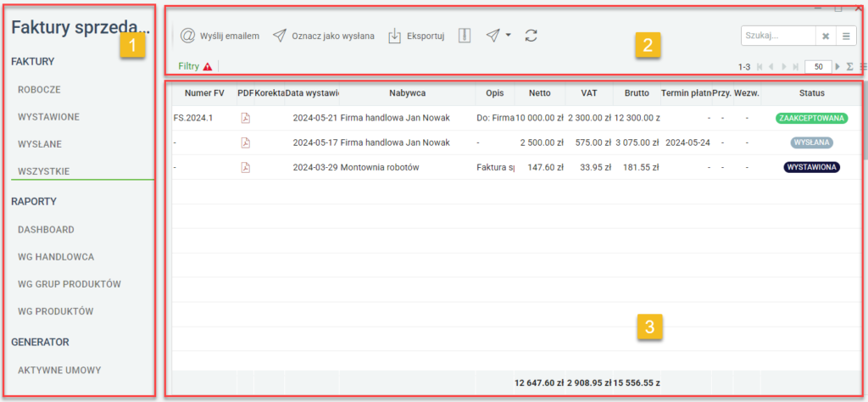The width and height of the screenshot is (868, 402).
Task: Open the Filtry link
Action: click(x=188, y=66)
